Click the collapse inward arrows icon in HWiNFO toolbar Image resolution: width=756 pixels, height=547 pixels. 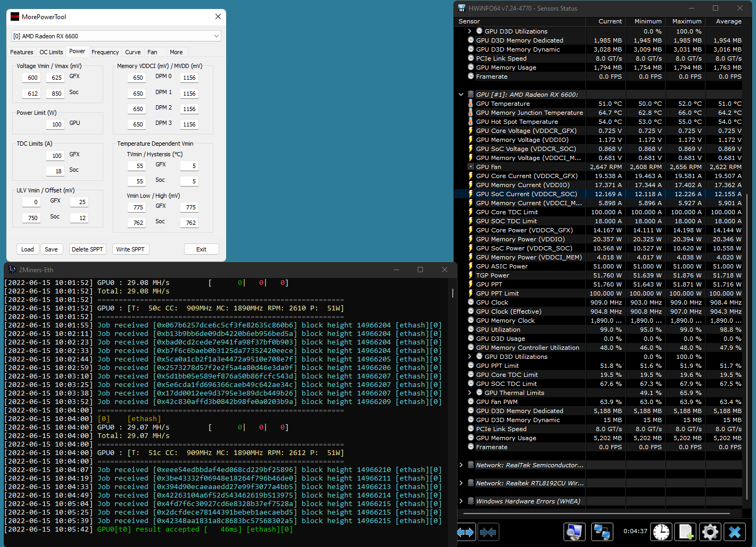488,532
